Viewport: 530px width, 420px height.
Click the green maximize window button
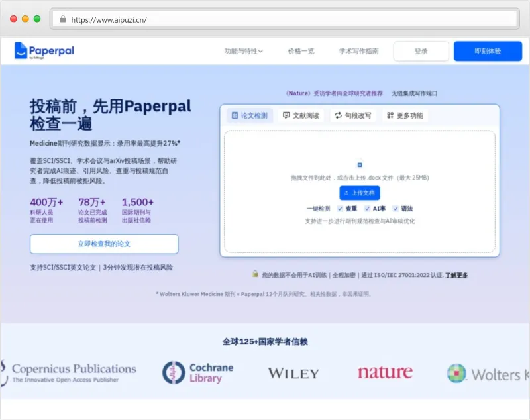[37, 19]
